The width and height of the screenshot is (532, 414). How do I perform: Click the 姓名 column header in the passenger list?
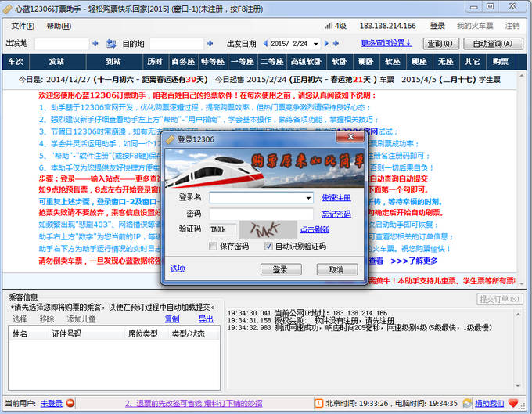tap(28, 334)
